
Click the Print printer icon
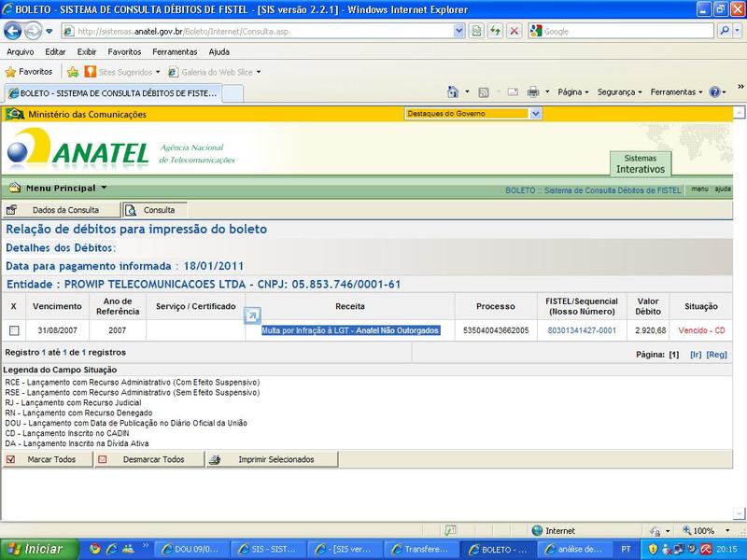(533, 91)
